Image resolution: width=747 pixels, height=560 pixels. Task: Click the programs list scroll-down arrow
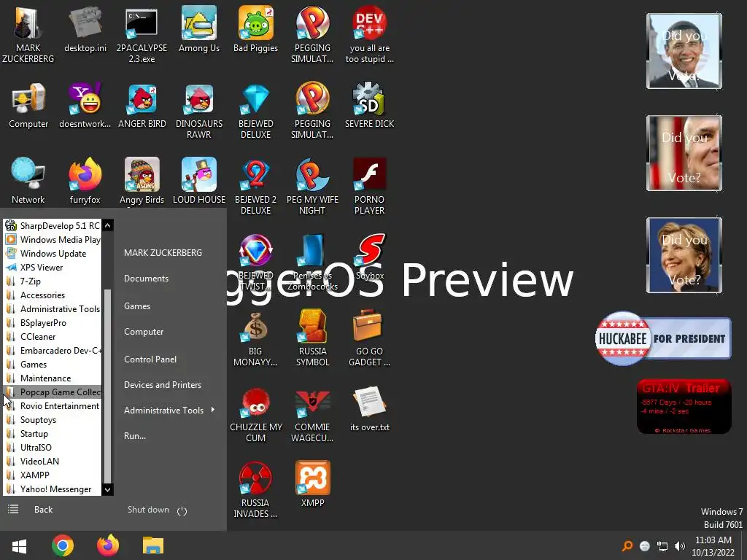(108, 489)
